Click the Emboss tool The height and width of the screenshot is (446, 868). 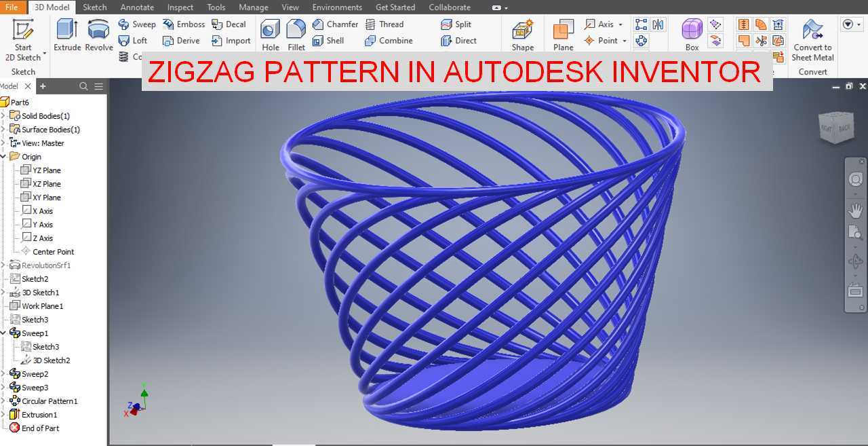tap(184, 24)
